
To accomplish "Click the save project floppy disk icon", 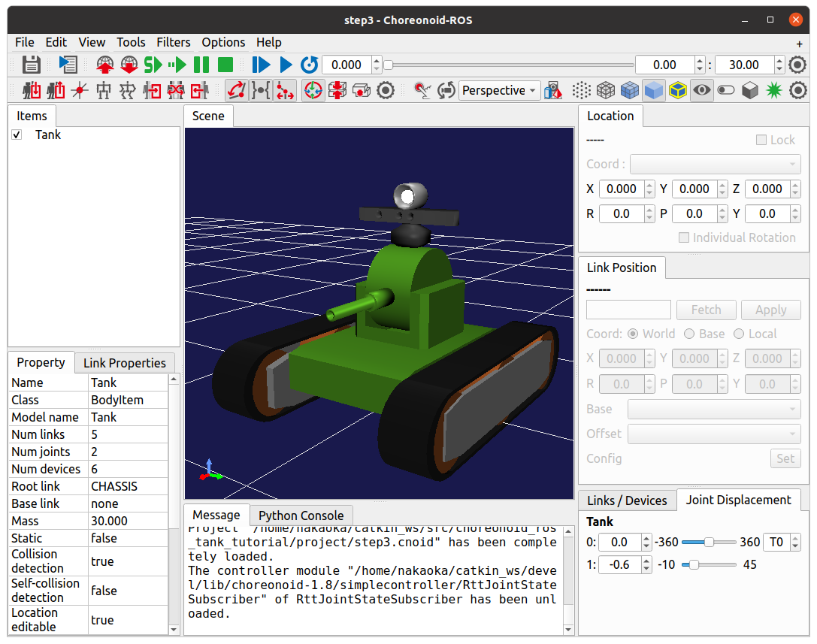I will coord(31,65).
